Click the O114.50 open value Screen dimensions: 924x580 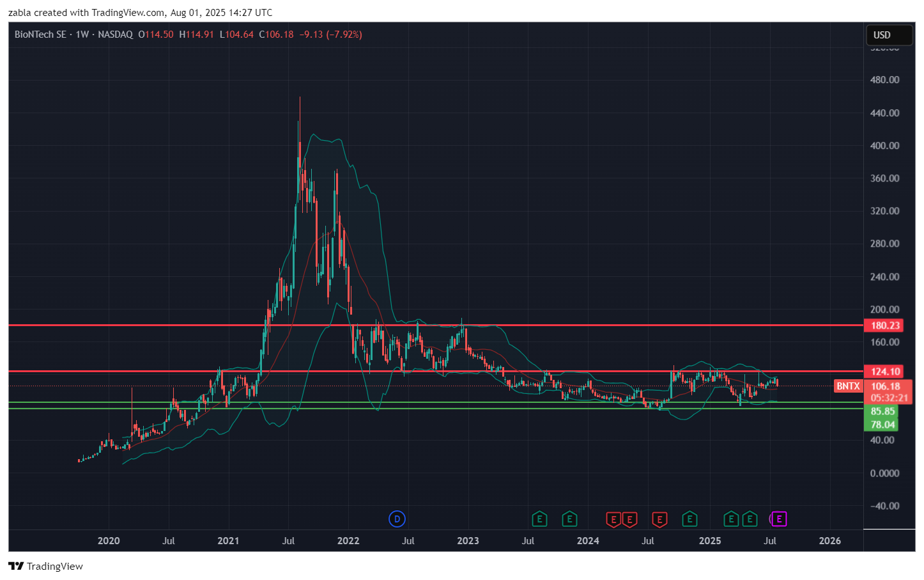(x=156, y=35)
